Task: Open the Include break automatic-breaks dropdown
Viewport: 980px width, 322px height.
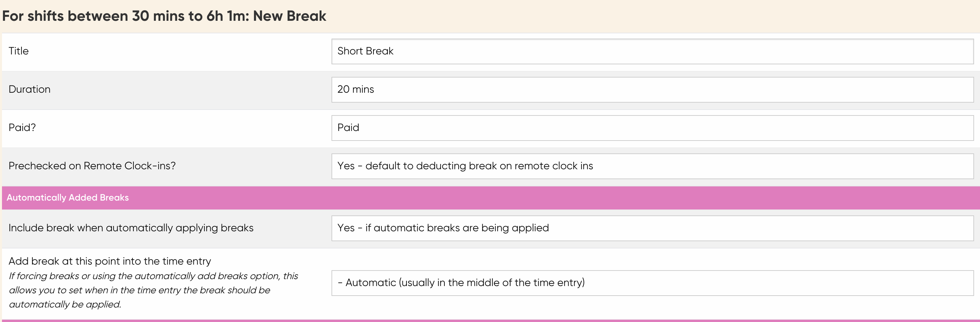Action: (x=652, y=228)
